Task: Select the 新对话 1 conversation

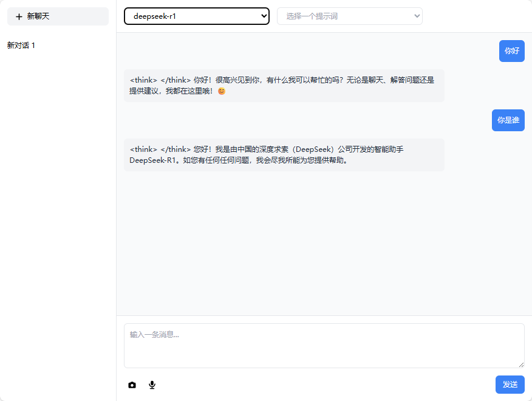Action: point(21,46)
